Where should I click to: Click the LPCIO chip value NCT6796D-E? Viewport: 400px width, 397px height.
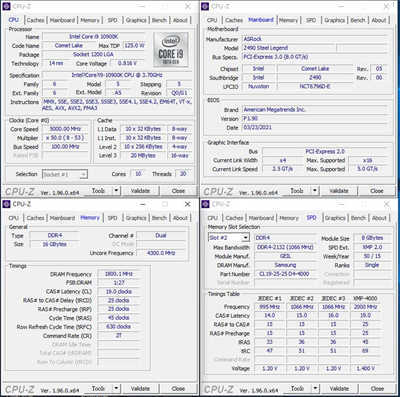315,87
